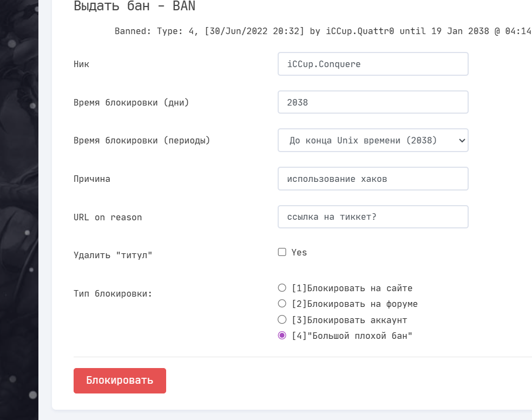Click the Удалить "титул" label
This screenshot has height=420, width=532.
coord(113,254)
